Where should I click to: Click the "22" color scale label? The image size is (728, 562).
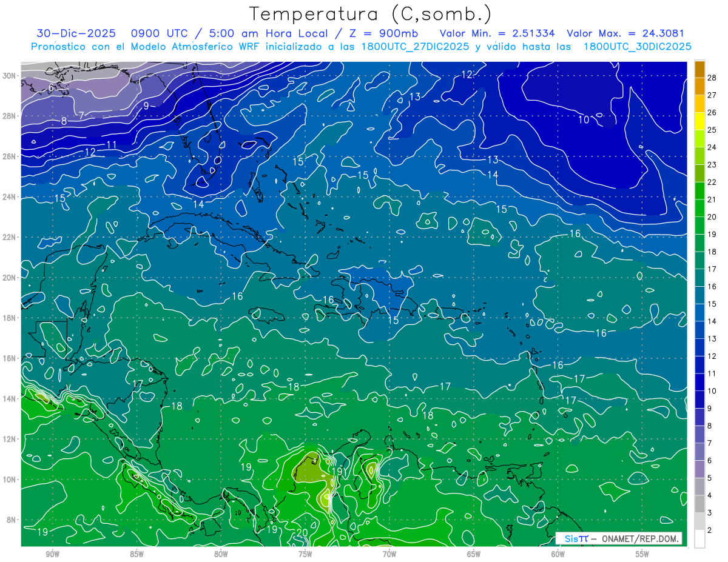point(712,182)
